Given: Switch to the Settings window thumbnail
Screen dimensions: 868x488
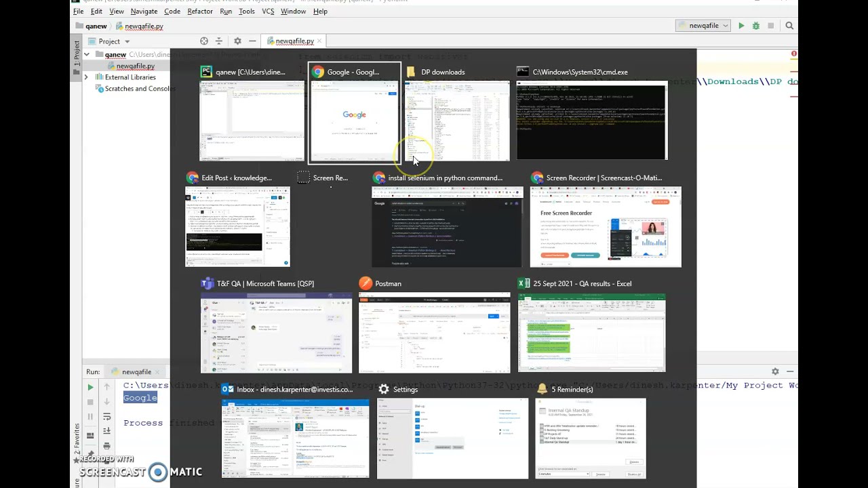Looking at the screenshot, I should pos(452,439).
